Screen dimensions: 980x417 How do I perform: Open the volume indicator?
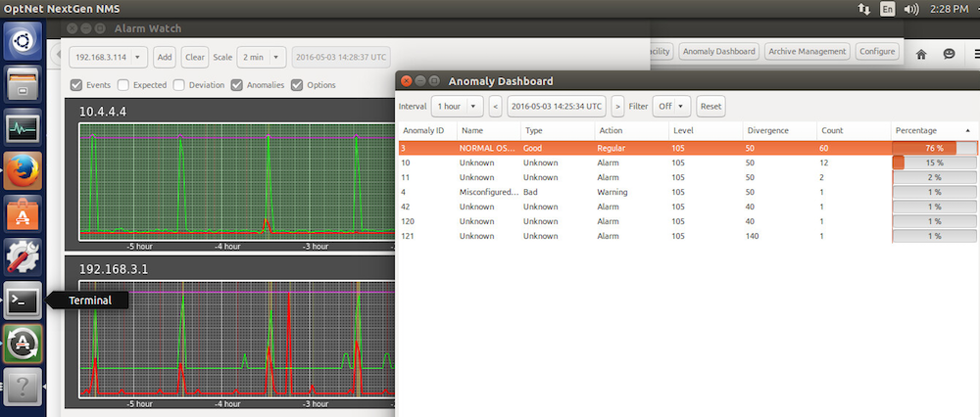point(911,9)
